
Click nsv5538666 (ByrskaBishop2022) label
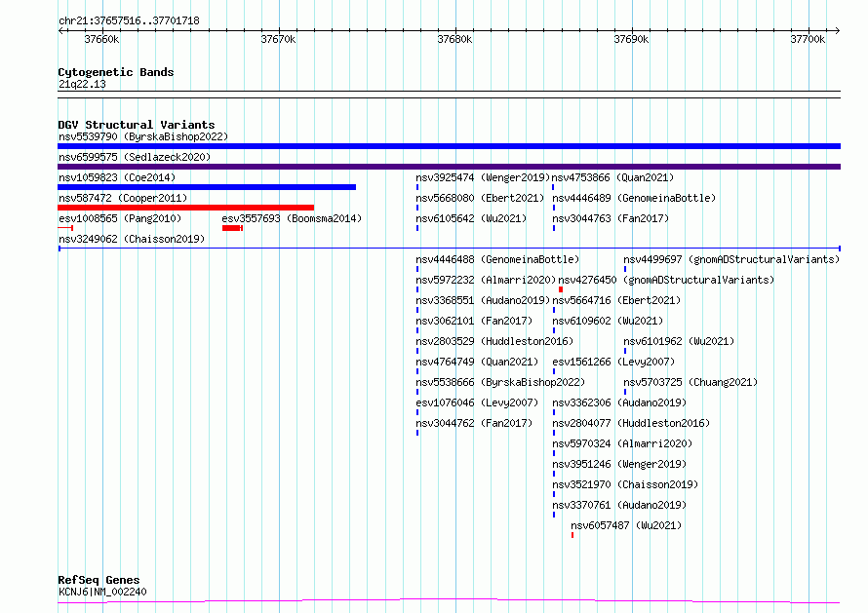(500, 382)
